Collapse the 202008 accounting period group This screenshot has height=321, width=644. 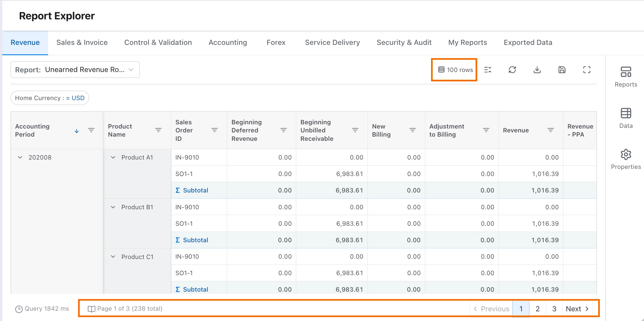tap(20, 157)
